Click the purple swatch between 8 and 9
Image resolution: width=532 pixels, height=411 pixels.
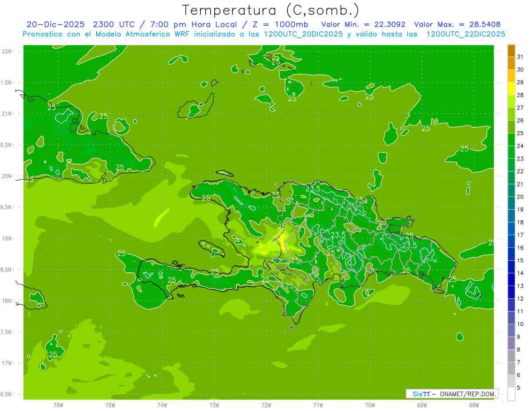(511, 344)
